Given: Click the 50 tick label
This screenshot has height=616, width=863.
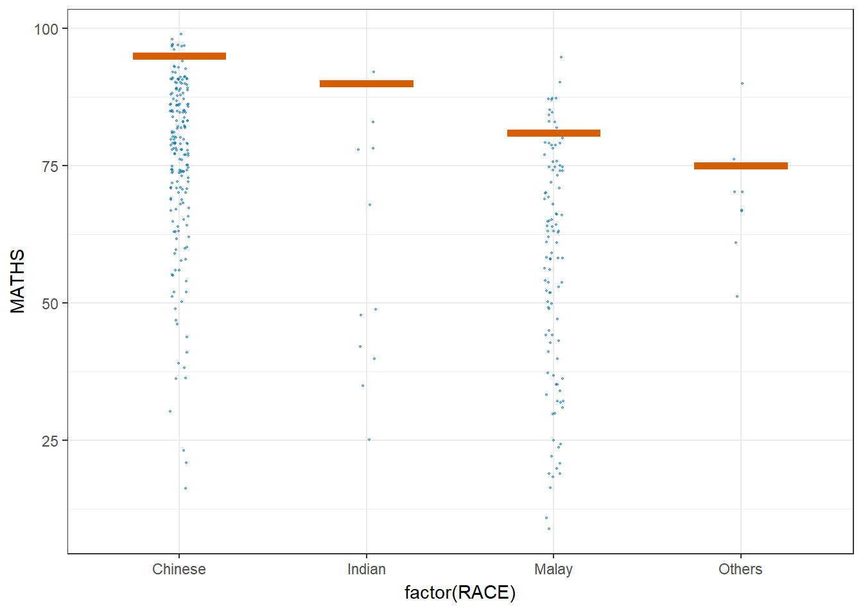Looking at the screenshot, I should click(x=50, y=304).
